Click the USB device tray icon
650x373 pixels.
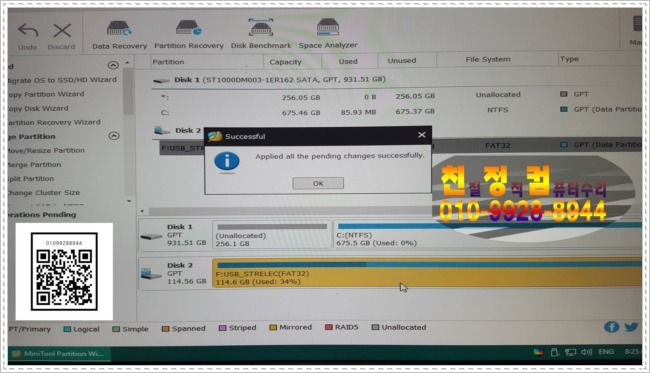pos(555,352)
